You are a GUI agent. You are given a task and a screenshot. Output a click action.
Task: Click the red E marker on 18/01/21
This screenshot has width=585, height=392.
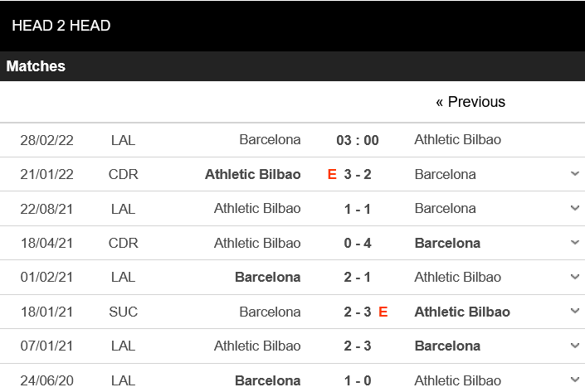tap(383, 312)
